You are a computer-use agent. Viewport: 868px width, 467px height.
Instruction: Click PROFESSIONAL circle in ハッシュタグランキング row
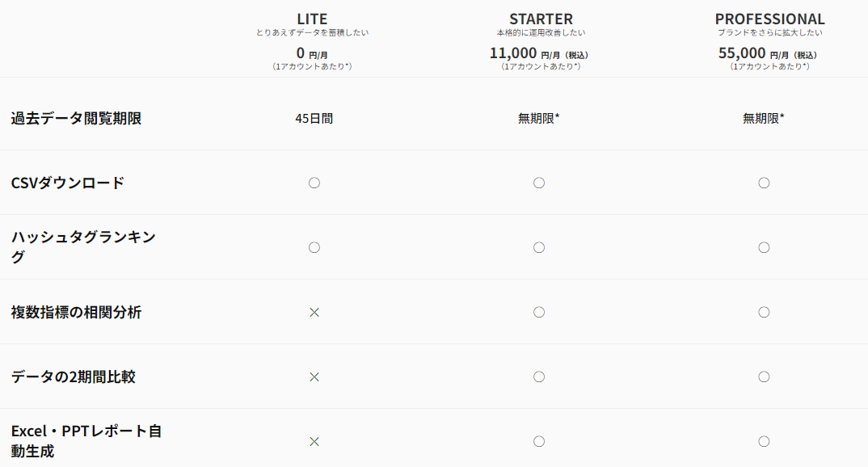point(764,247)
